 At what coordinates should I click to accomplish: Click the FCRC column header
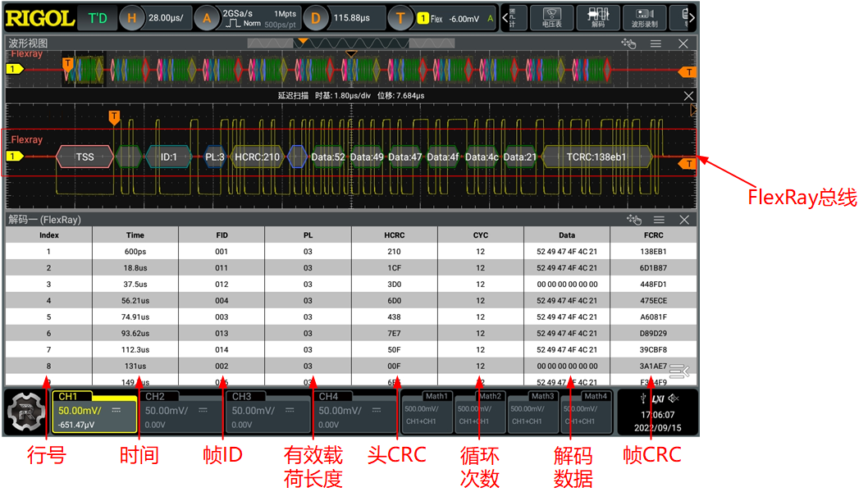click(x=653, y=235)
